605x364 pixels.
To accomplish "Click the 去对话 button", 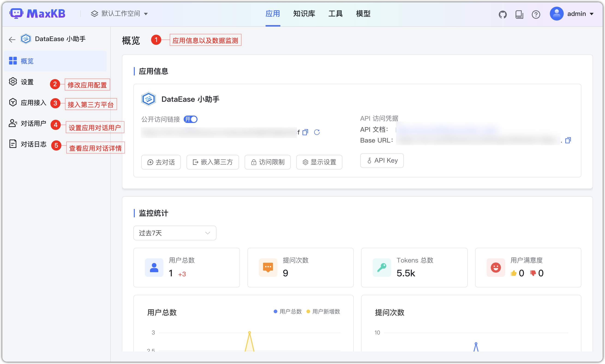I will click(161, 162).
